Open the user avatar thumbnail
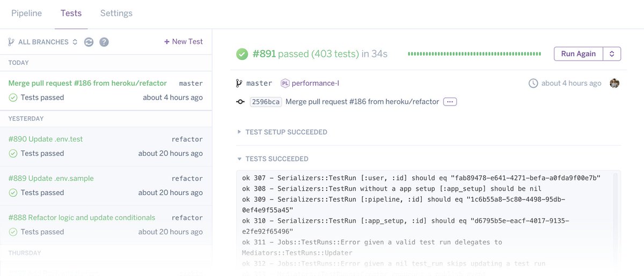The image size is (644, 276). 615,83
